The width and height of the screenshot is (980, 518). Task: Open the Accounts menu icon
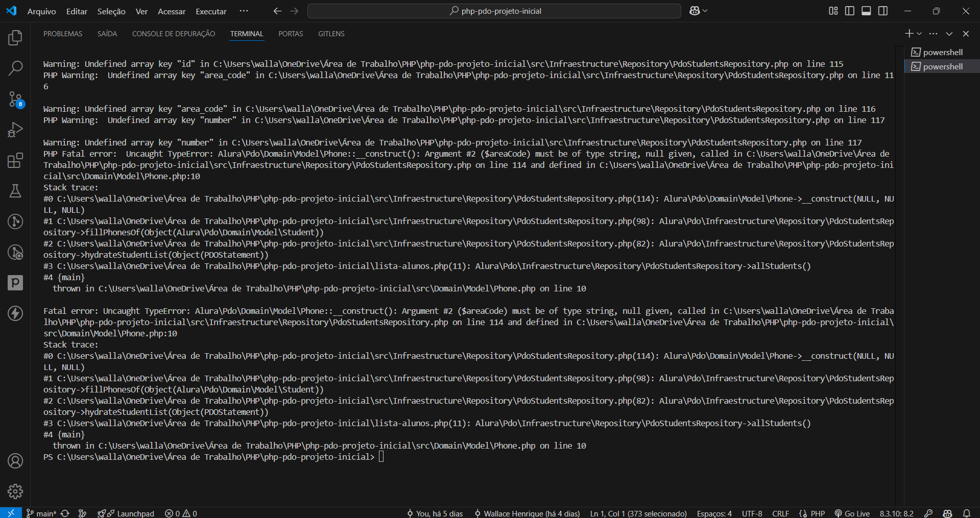[15, 461]
